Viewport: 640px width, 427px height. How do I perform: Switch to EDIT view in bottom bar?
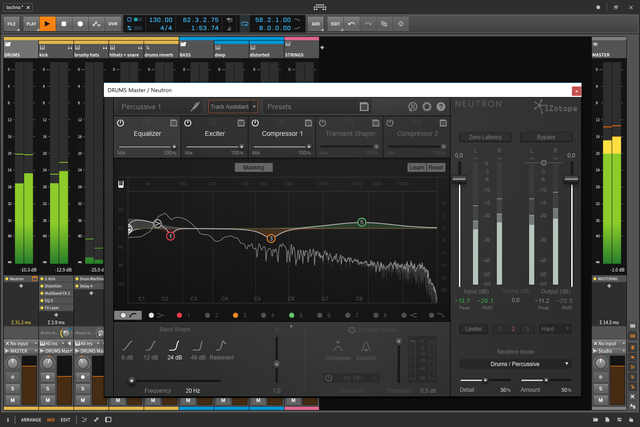tap(65, 420)
